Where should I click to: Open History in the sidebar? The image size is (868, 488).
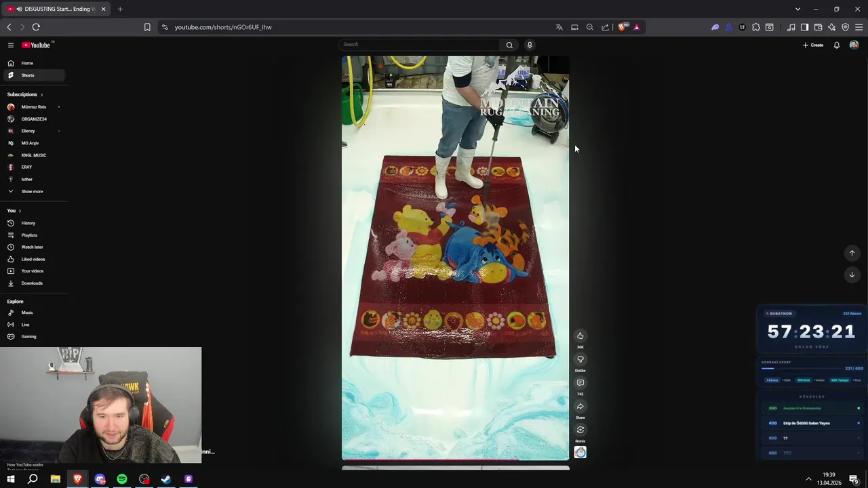(x=33, y=223)
